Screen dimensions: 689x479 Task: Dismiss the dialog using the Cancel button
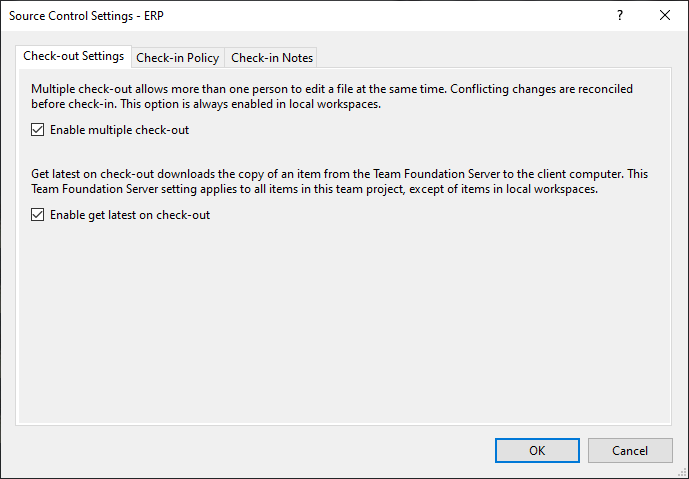630,450
